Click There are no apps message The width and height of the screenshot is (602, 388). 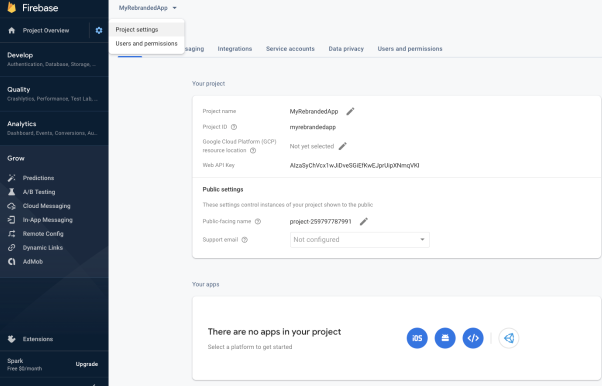point(274,332)
